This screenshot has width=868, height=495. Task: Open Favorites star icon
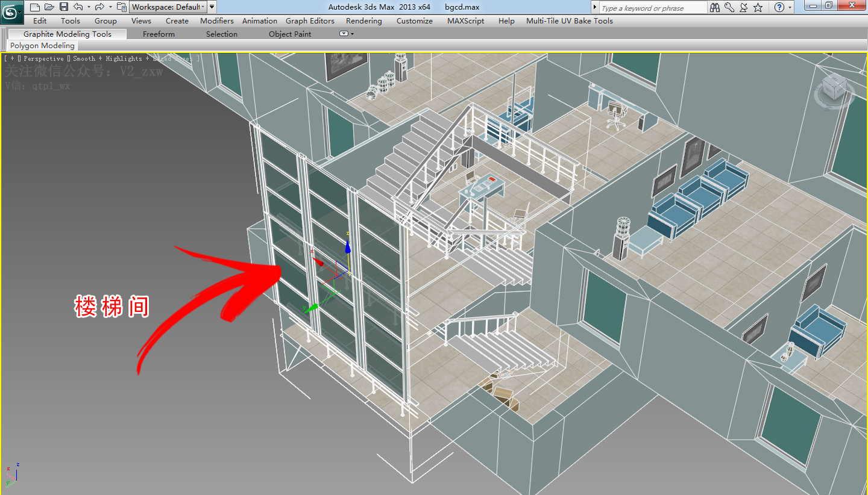point(758,7)
